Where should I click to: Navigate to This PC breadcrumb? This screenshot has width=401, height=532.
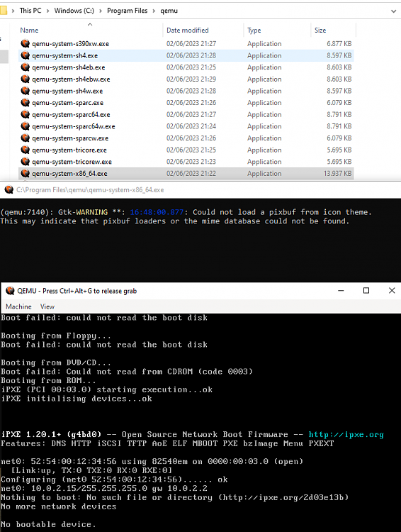click(30, 11)
